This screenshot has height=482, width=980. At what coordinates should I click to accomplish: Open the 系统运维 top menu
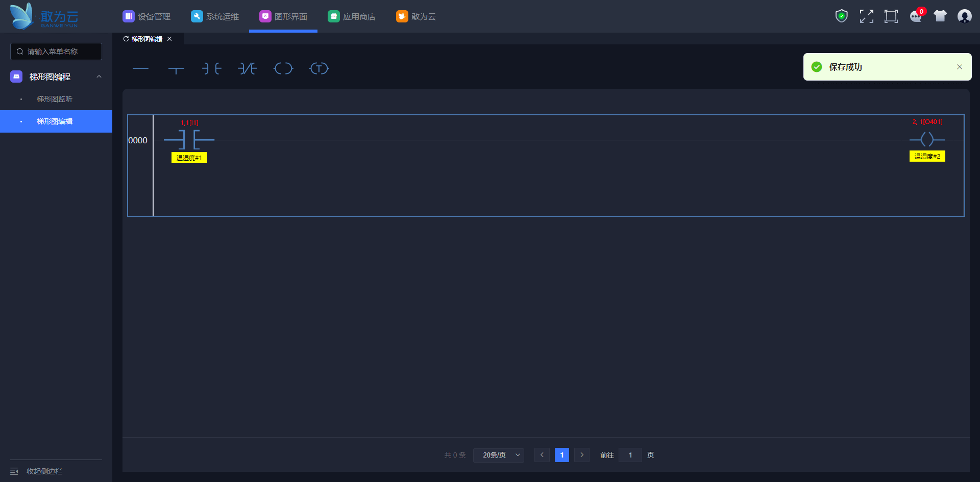(215, 16)
